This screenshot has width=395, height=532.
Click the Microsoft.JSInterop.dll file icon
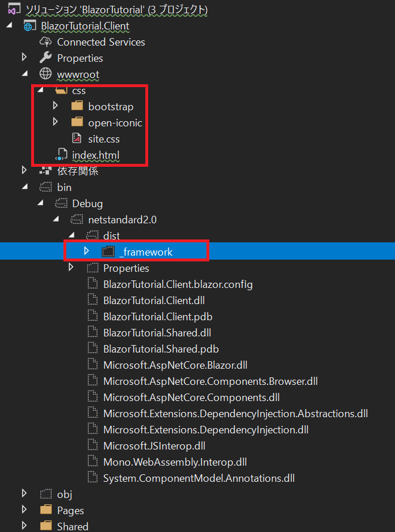(x=93, y=445)
